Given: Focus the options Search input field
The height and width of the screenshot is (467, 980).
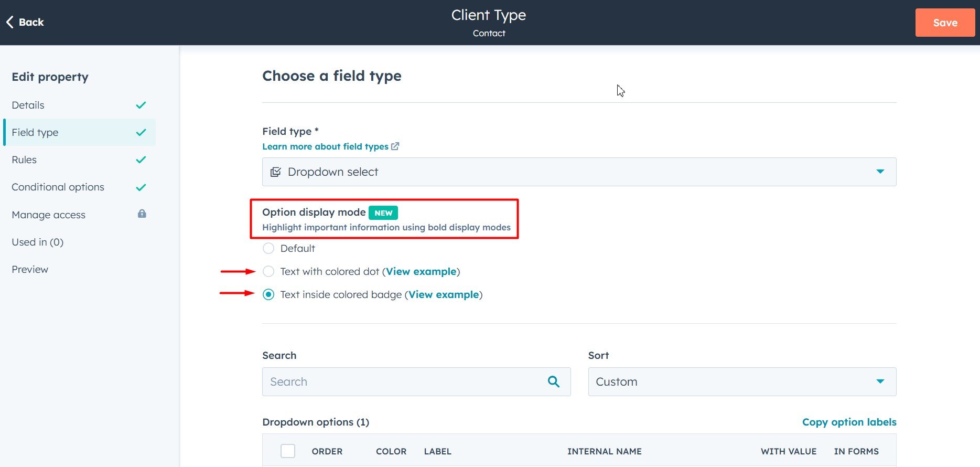Looking at the screenshot, I should pyautogui.click(x=416, y=381).
